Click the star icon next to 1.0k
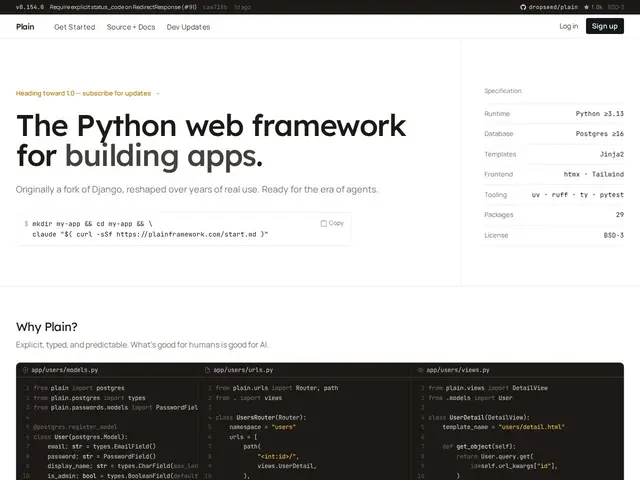 [586, 7]
